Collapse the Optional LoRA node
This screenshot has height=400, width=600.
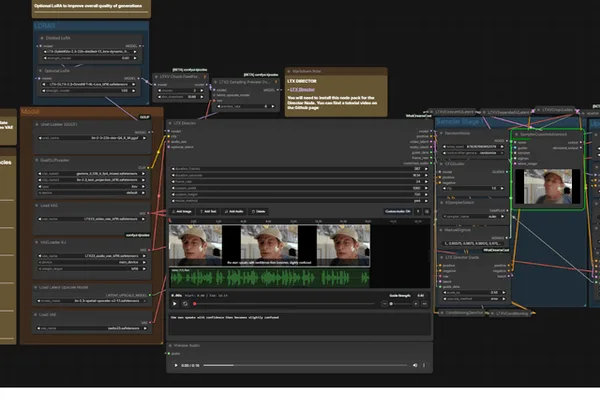41,71
